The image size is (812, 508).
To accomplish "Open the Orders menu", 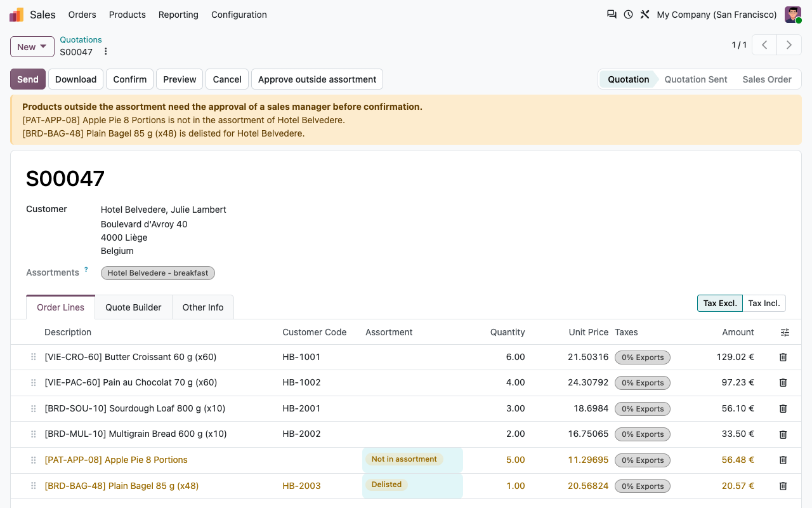I will [x=82, y=15].
